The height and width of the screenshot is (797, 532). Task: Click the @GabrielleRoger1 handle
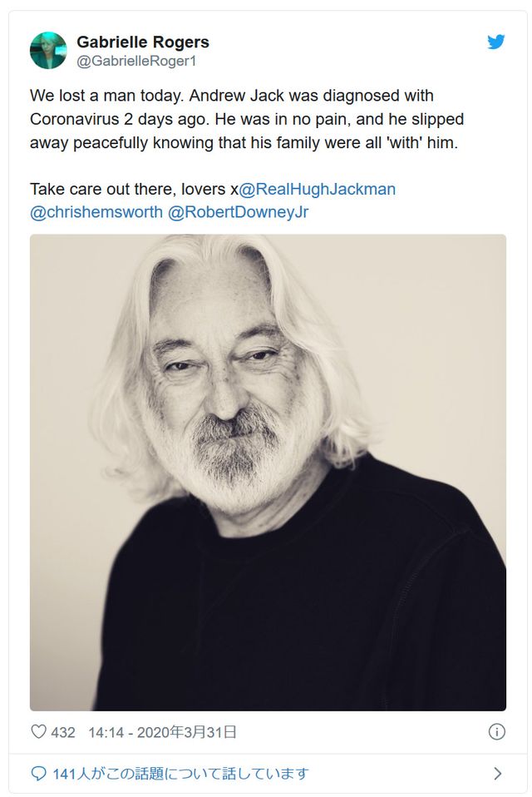click(x=136, y=61)
